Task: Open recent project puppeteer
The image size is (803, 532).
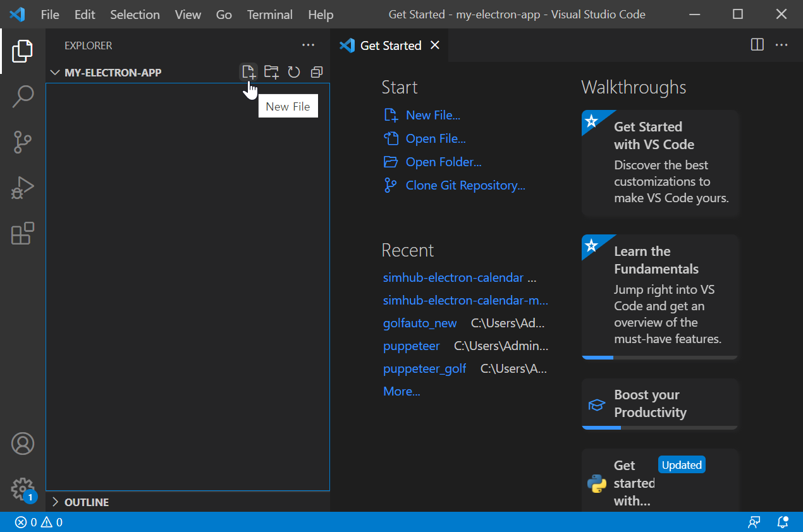Action: [x=411, y=346]
